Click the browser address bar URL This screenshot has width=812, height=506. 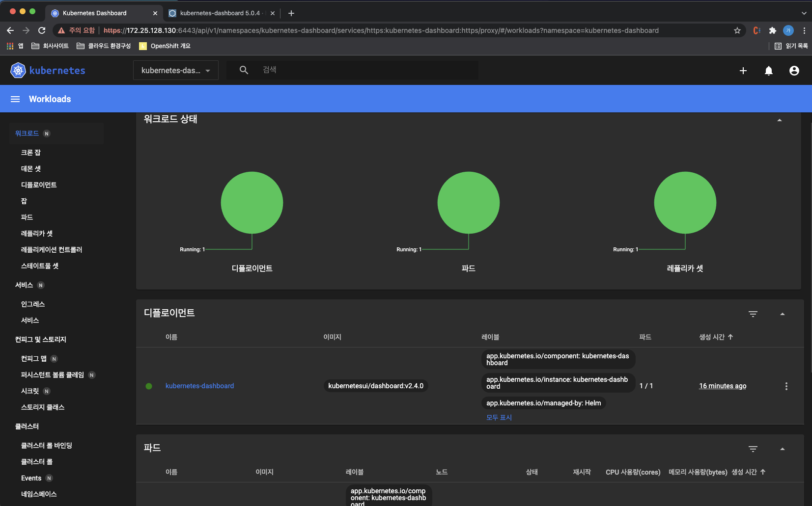point(381,30)
